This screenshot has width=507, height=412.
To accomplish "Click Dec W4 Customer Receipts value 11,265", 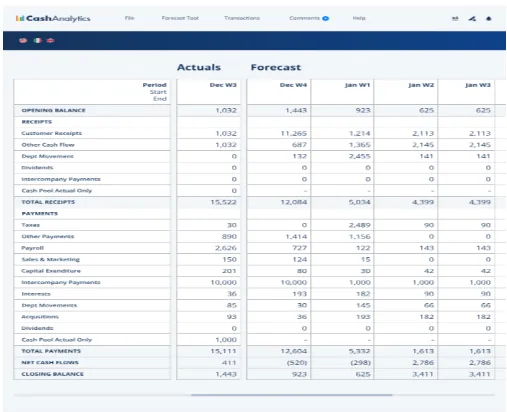I will pos(294,133).
